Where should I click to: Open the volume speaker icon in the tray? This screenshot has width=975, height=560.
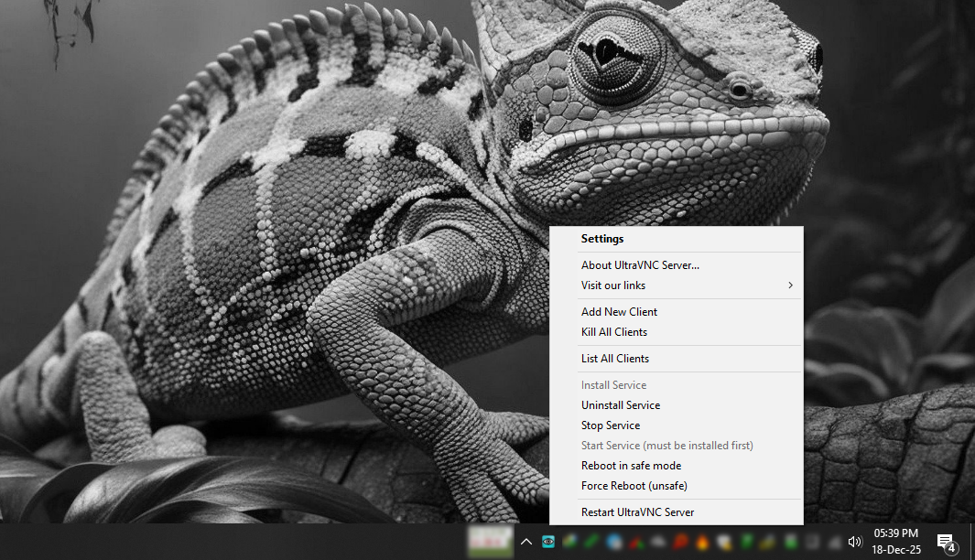coord(854,542)
